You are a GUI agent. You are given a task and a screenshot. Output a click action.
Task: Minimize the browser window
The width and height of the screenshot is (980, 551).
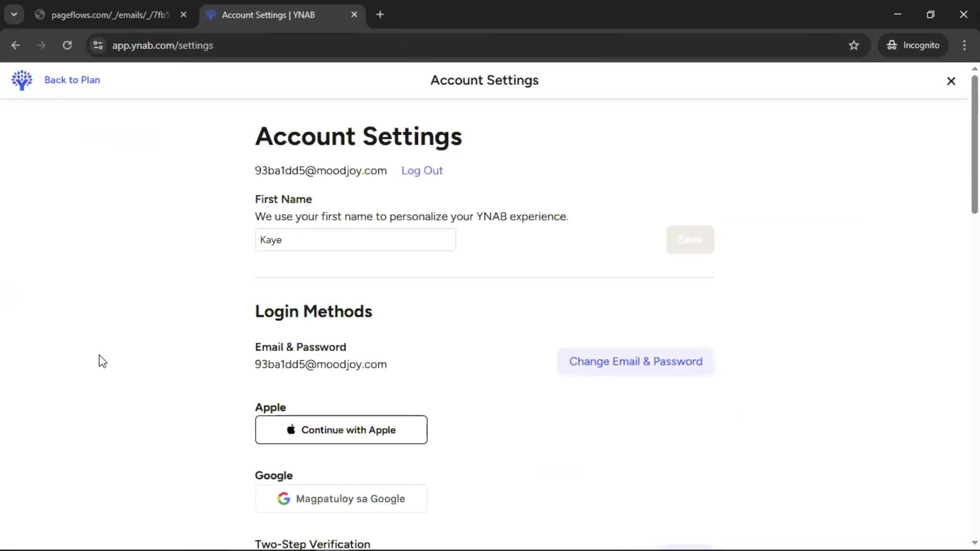tap(897, 14)
